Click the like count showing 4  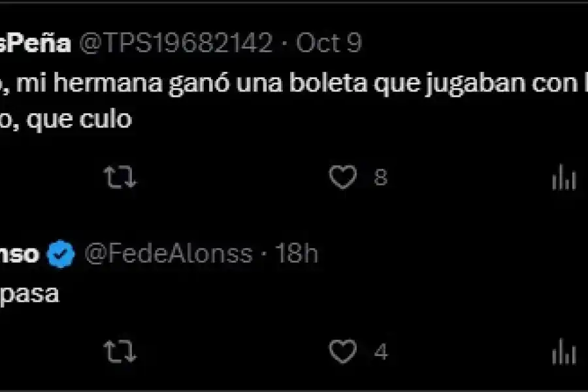pos(381,352)
